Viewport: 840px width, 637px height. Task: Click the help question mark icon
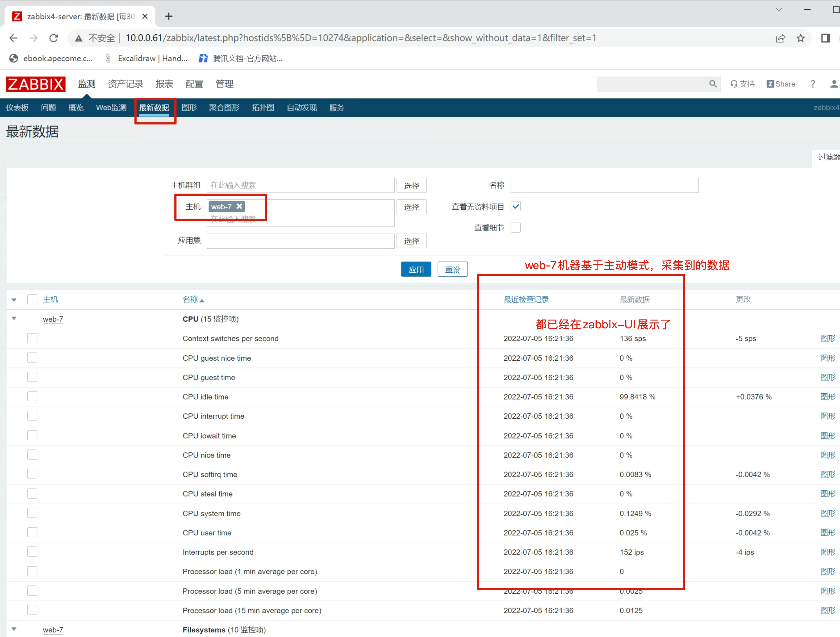(813, 84)
